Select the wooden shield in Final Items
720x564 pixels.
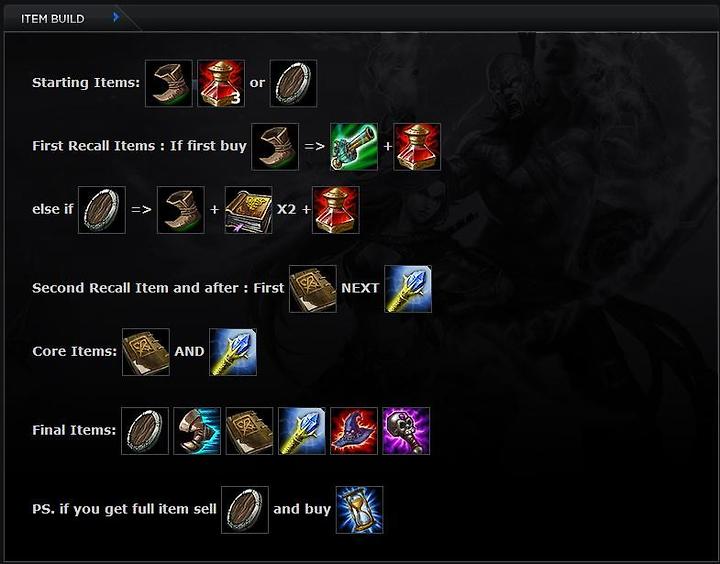[x=145, y=431]
